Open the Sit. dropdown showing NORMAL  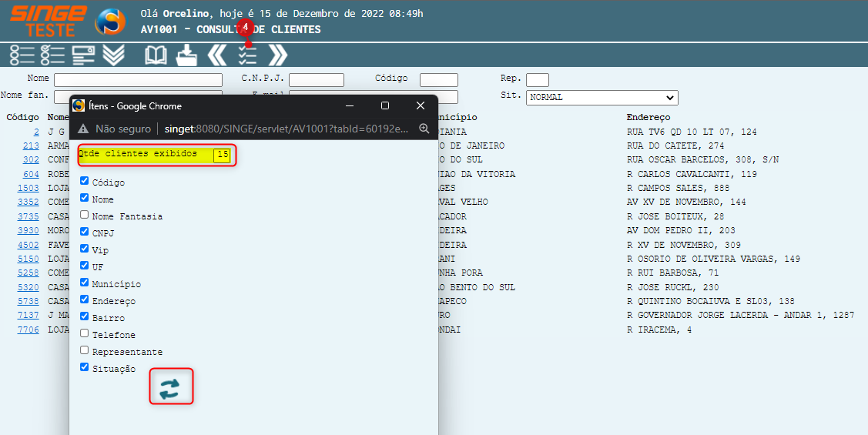pyautogui.click(x=602, y=98)
